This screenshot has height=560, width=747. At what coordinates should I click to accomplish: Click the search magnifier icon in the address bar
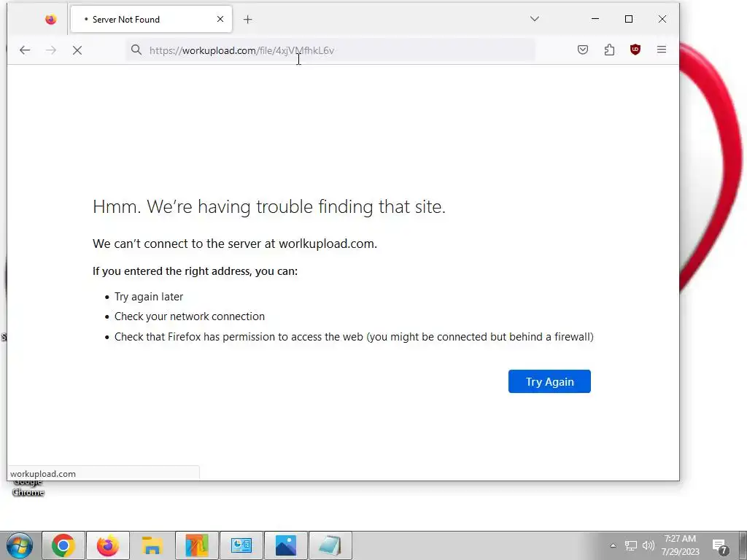(136, 50)
